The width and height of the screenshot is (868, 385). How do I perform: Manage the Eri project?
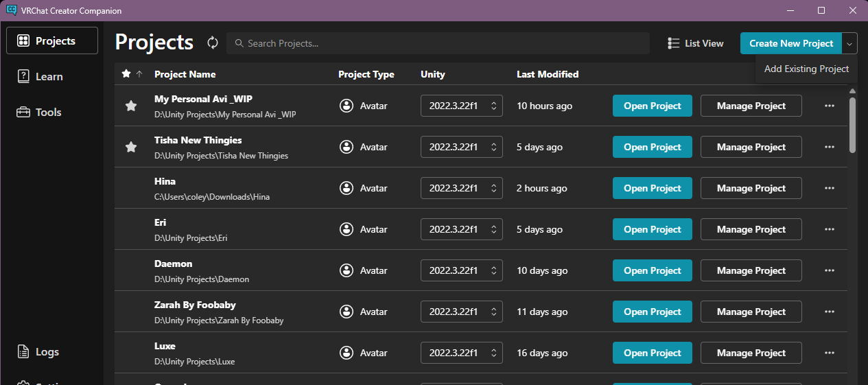[x=751, y=229]
